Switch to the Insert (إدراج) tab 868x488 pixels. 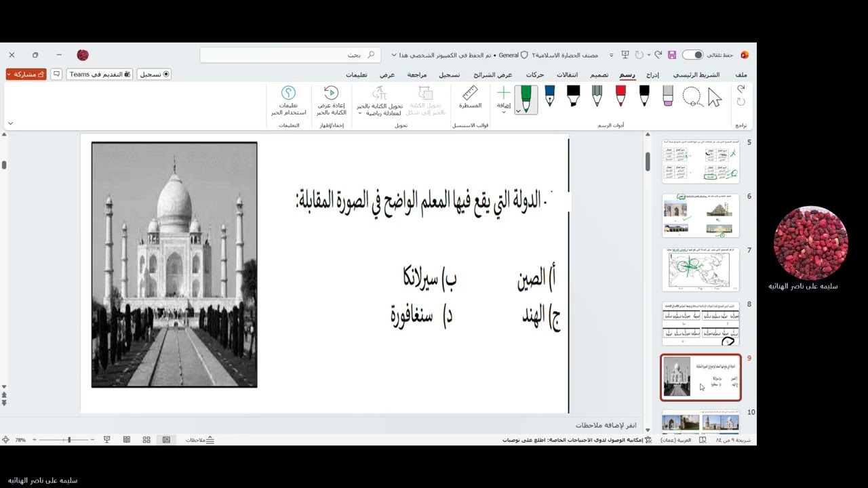click(652, 75)
